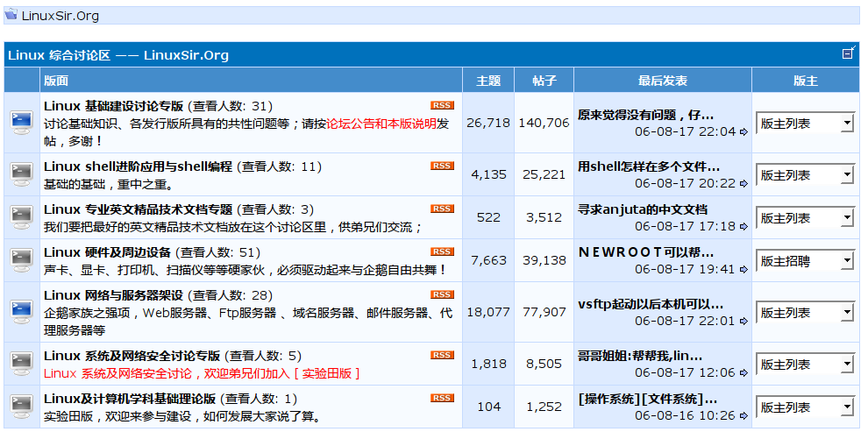Screen dimensions: 868x439
Task: Open Linux 系统及网络安全讨论专版 forum
Action: click(132, 356)
